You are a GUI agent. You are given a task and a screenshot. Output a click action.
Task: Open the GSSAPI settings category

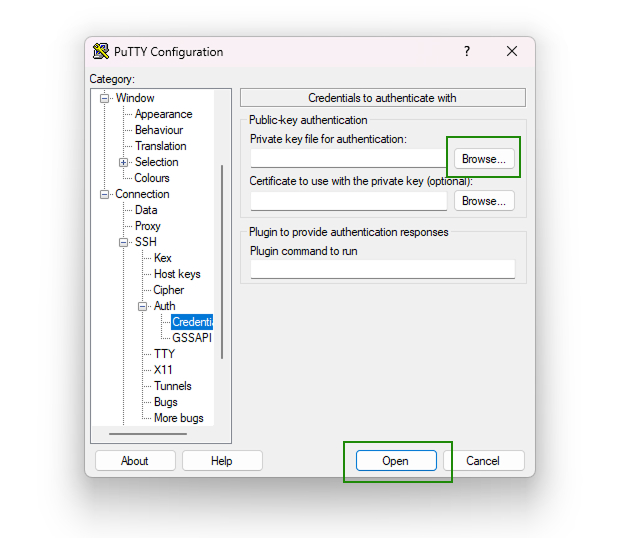click(x=191, y=338)
